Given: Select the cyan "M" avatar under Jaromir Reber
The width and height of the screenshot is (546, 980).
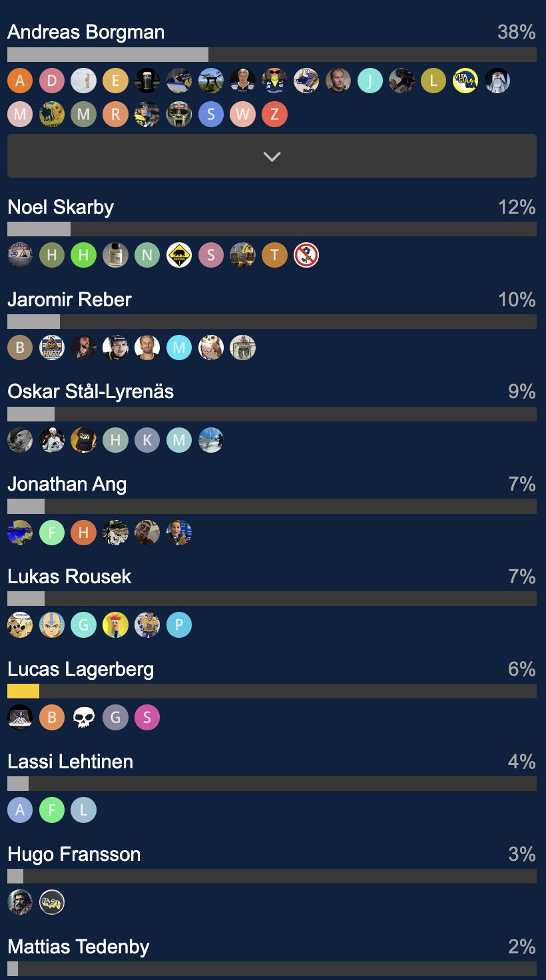Looking at the screenshot, I should pos(179,348).
